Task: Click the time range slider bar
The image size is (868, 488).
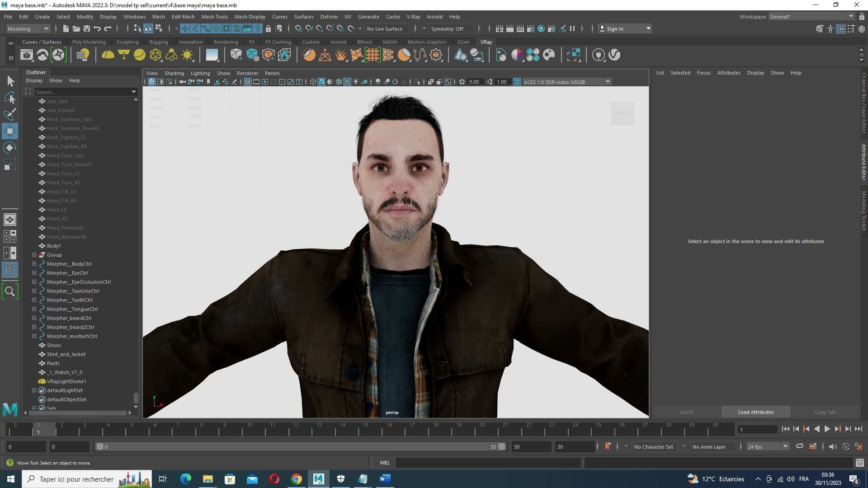Action: tap(300, 447)
